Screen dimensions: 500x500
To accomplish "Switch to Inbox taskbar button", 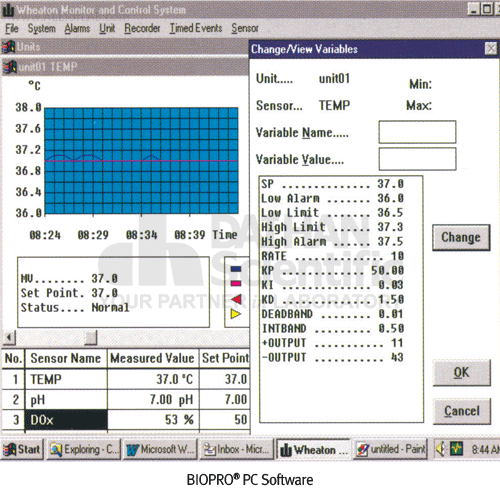I will pyautogui.click(x=237, y=450).
